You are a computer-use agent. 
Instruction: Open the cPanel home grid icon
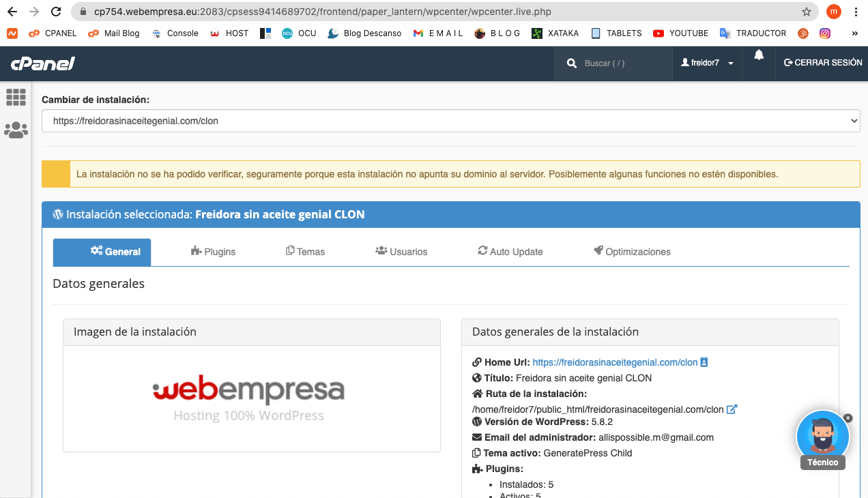16,97
